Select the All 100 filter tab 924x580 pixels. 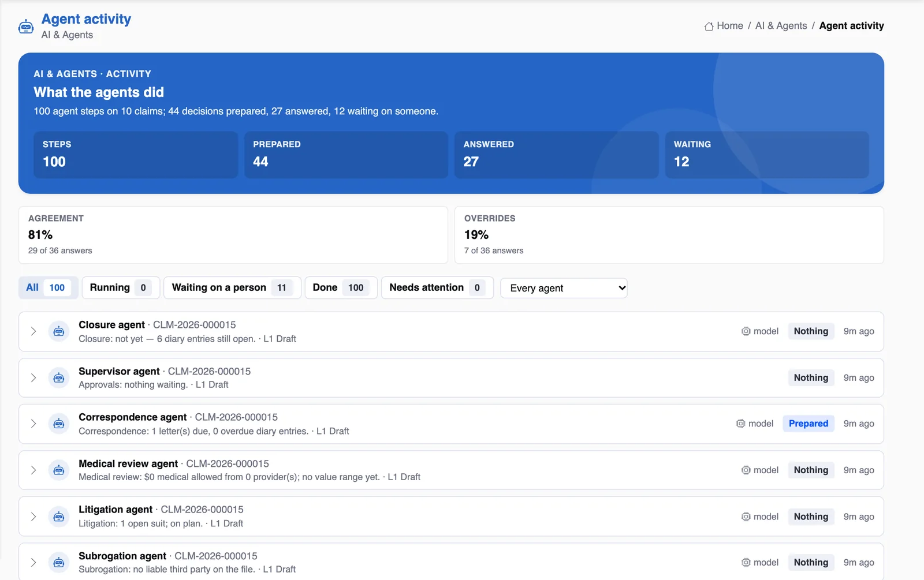pos(49,287)
